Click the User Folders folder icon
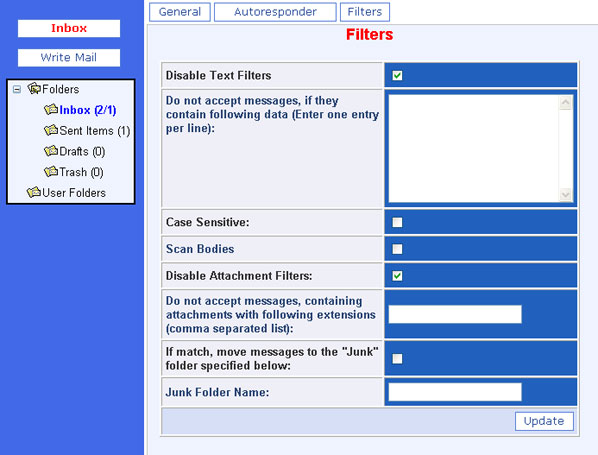Screen dimensions: 598x455 (x=34, y=192)
